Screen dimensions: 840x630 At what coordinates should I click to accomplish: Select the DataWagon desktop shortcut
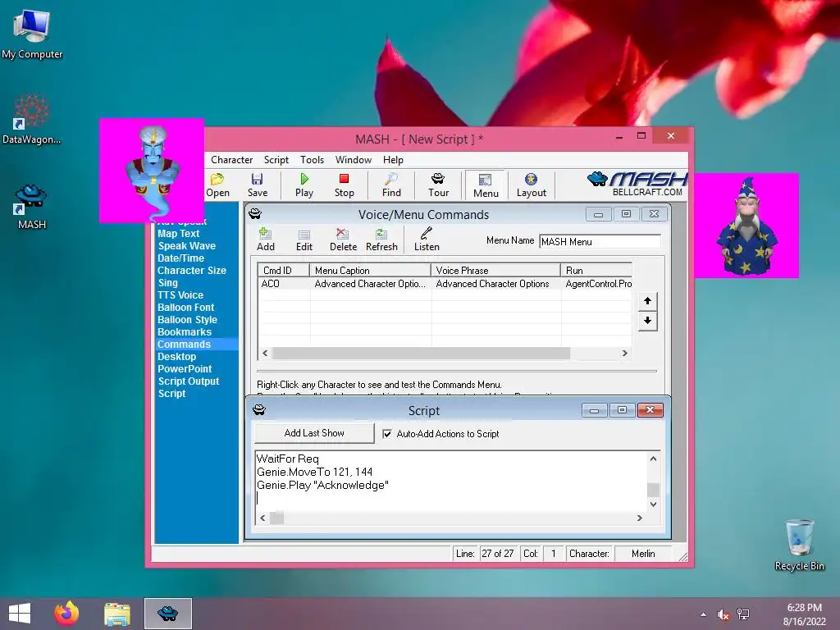click(32, 120)
